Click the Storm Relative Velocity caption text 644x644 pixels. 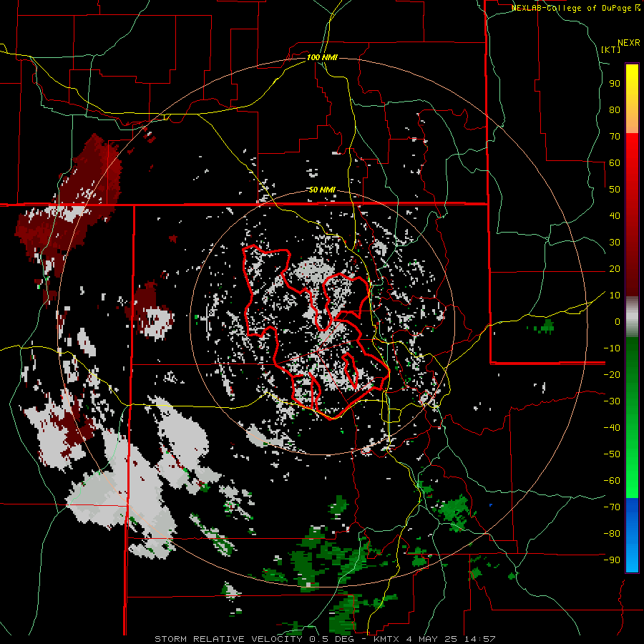pos(325,639)
